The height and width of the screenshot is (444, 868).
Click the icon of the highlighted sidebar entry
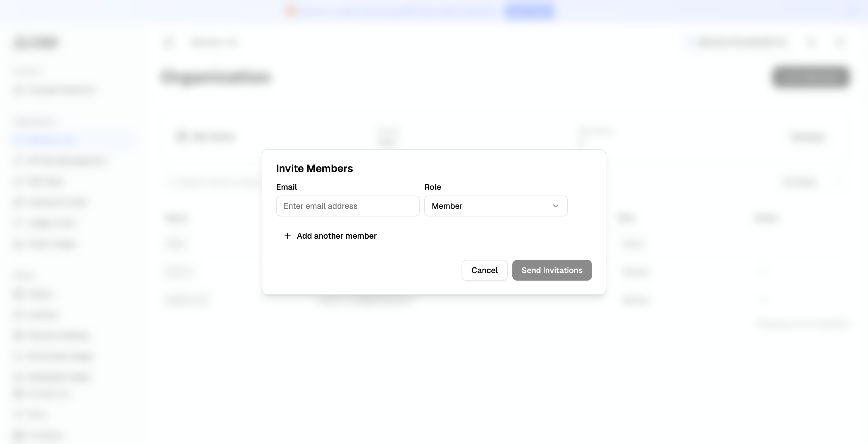[x=20, y=140]
